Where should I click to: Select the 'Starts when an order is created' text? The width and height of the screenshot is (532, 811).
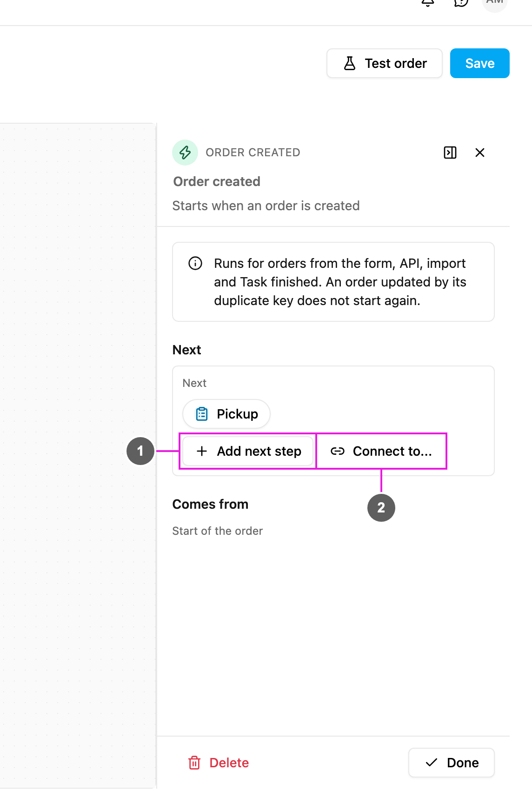[266, 206]
